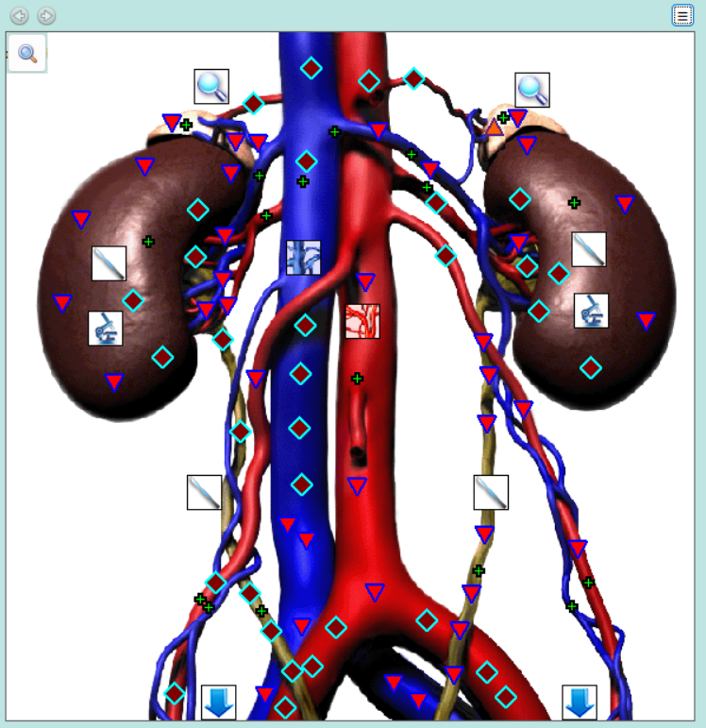Select scalpel icon on the left kidney
Image resolution: width=706 pixels, height=728 pixels.
pyautogui.click(x=109, y=263)
